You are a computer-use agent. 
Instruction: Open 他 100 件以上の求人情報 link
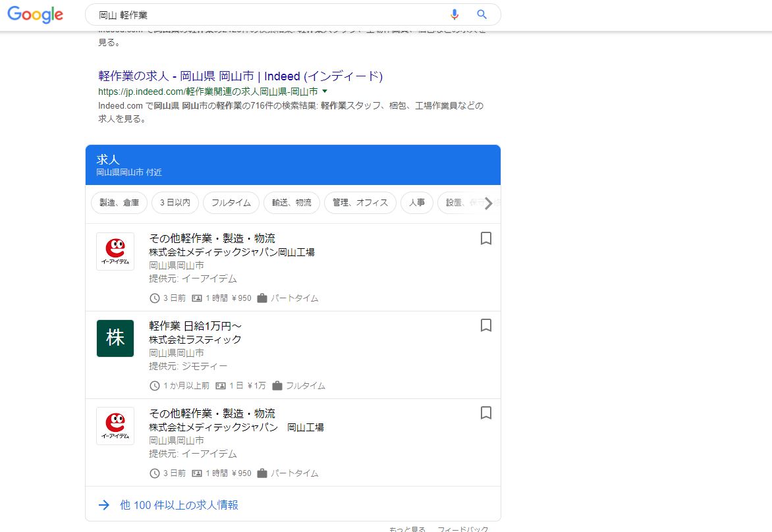click(x=179, y=505)
